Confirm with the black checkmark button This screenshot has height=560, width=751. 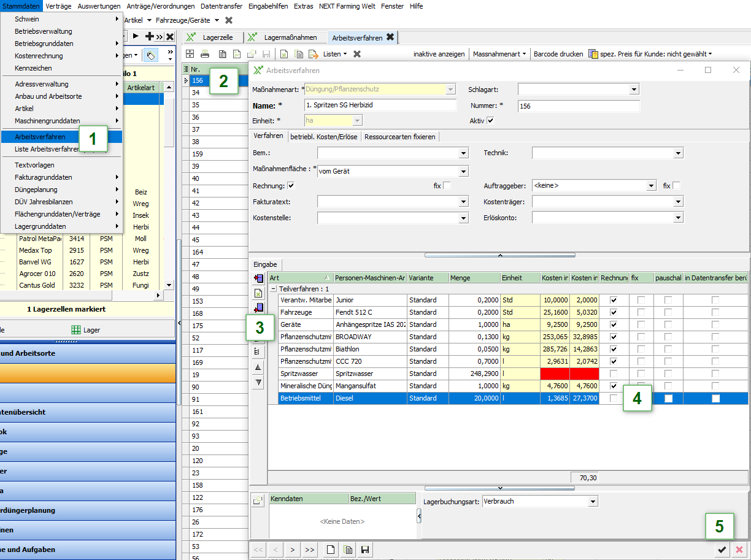click(x=722, y=550)
